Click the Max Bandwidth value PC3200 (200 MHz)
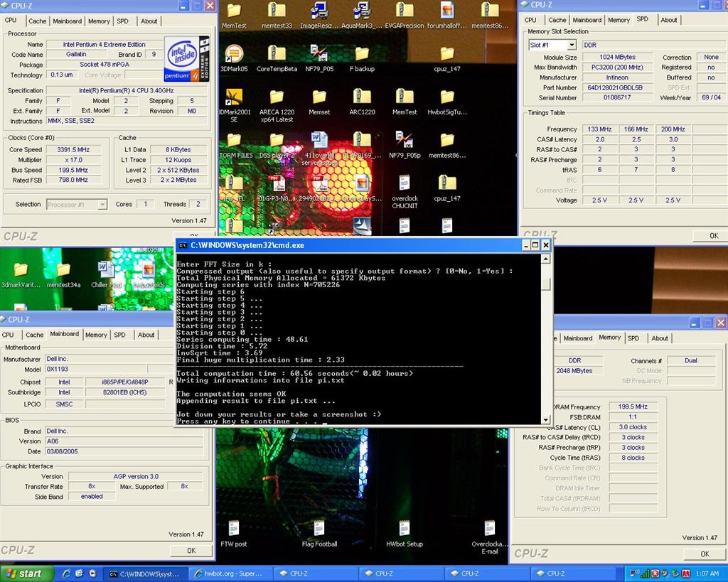The width and height of the screenshot is (728, 582). point(617,68)
